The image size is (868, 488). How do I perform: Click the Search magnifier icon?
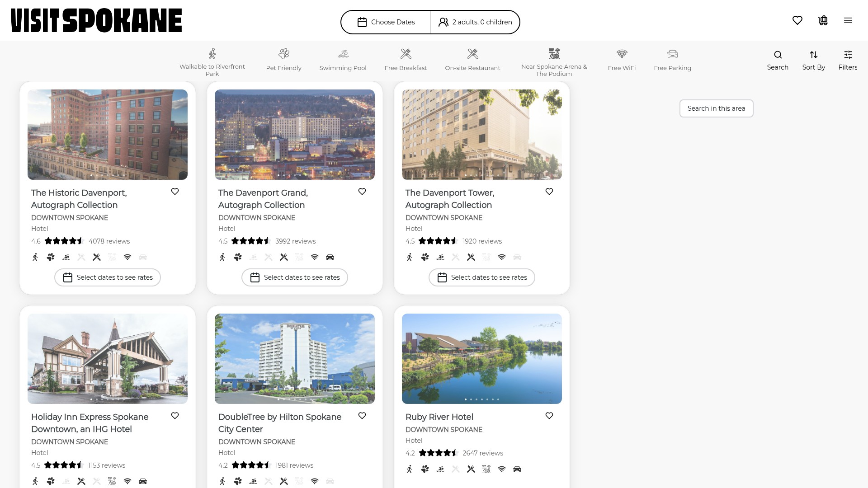tap(778, 55)
